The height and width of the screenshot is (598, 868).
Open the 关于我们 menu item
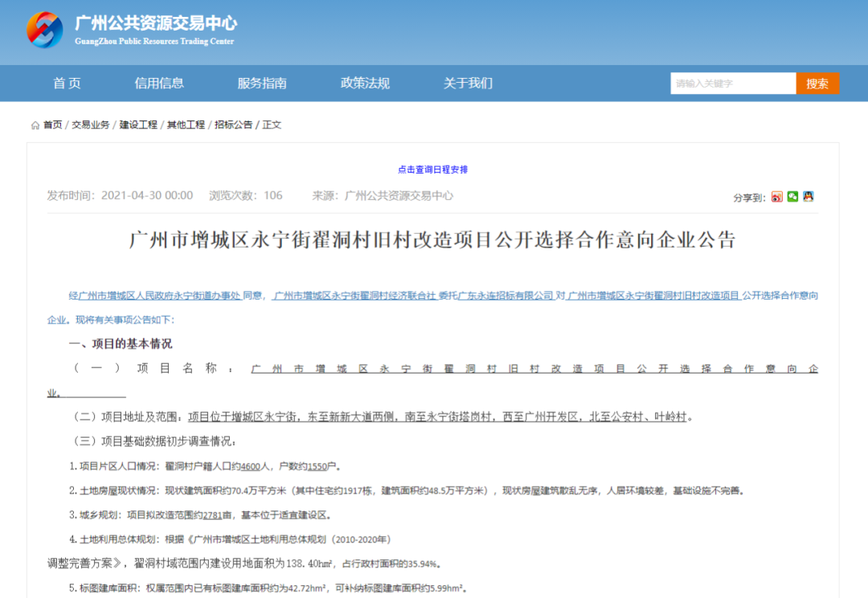point(468,84)
